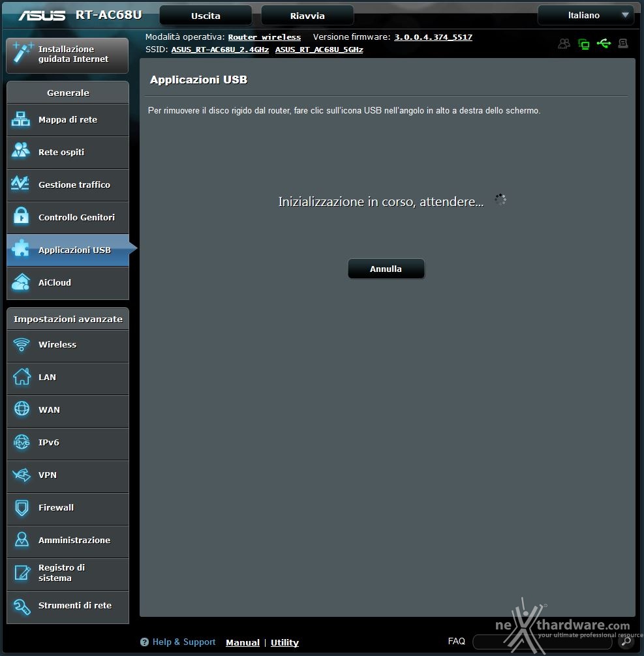The image size is (644, 656).
Task: Click the Firewall shield icon
Action: (22, 507)
